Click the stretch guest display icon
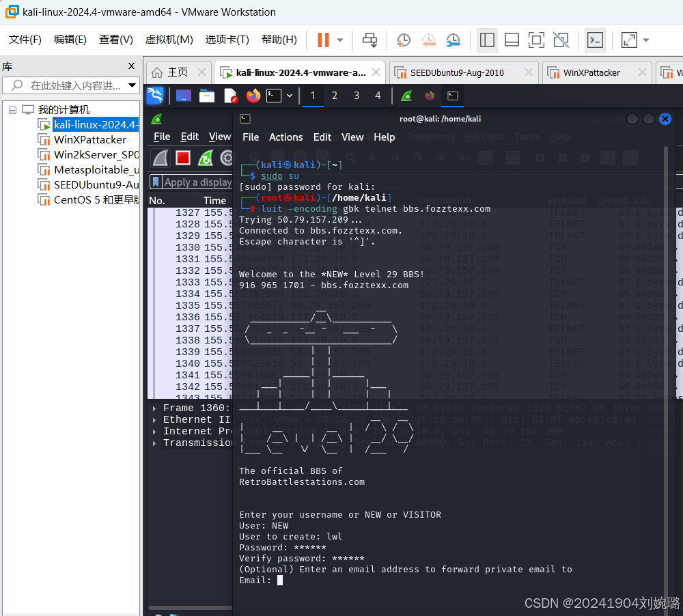The width and height of the screenshot is (683, 616). coord(629,40)
